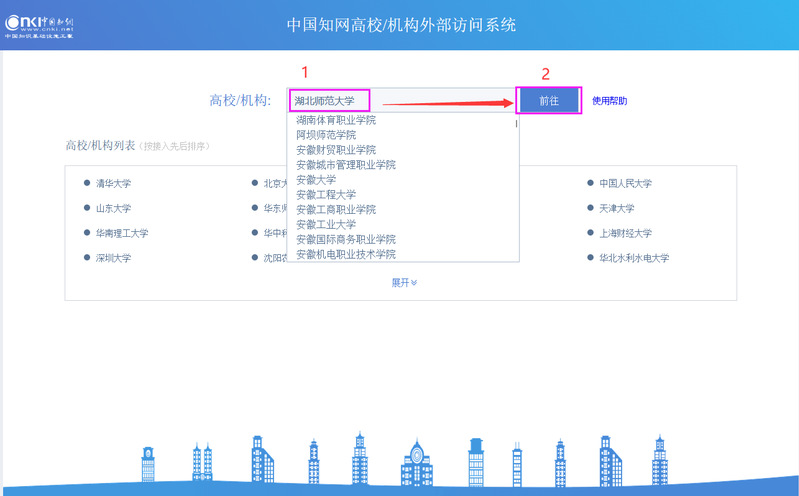
Task: Open 清华大学 in the institution list
Action: point(113,184)
